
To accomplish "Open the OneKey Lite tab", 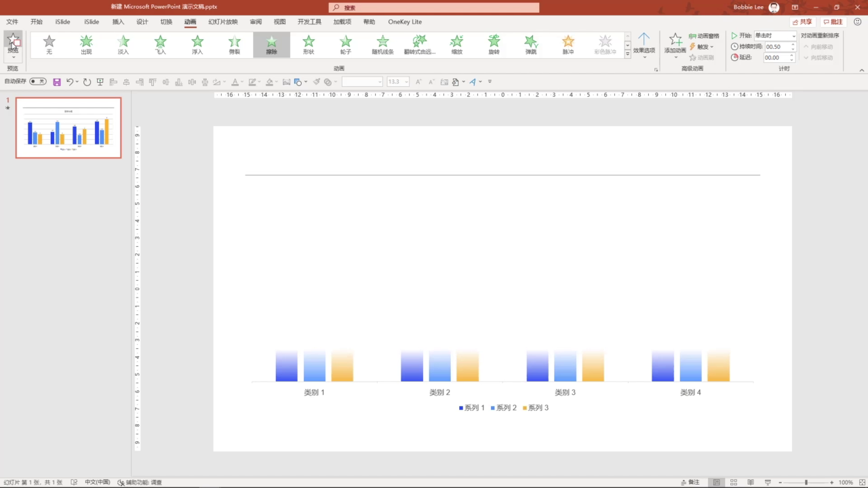I will tap(405, 22).
